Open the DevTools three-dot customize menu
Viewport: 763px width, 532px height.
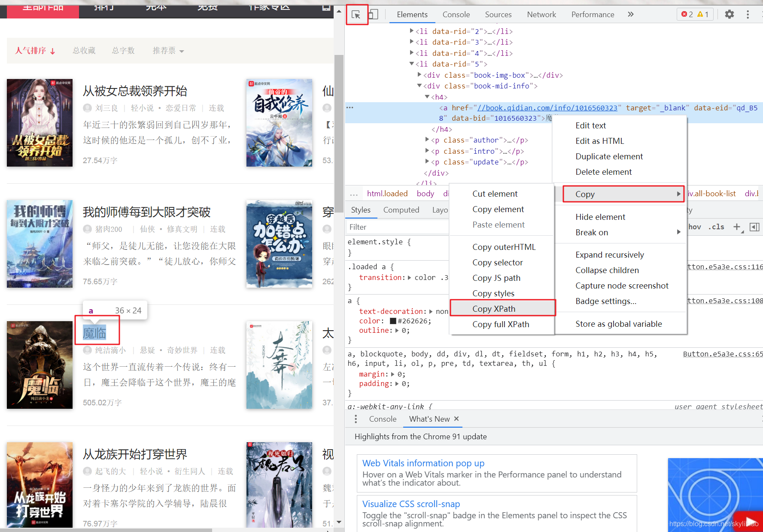748,14
